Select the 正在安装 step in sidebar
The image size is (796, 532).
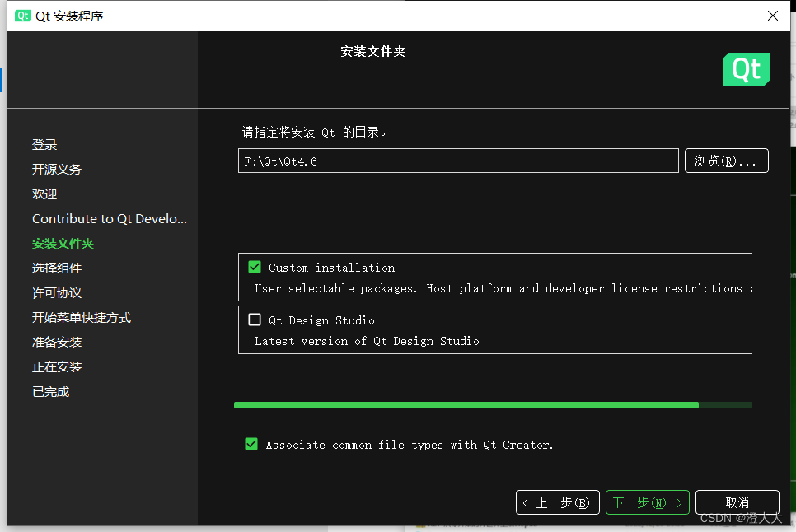57,367
